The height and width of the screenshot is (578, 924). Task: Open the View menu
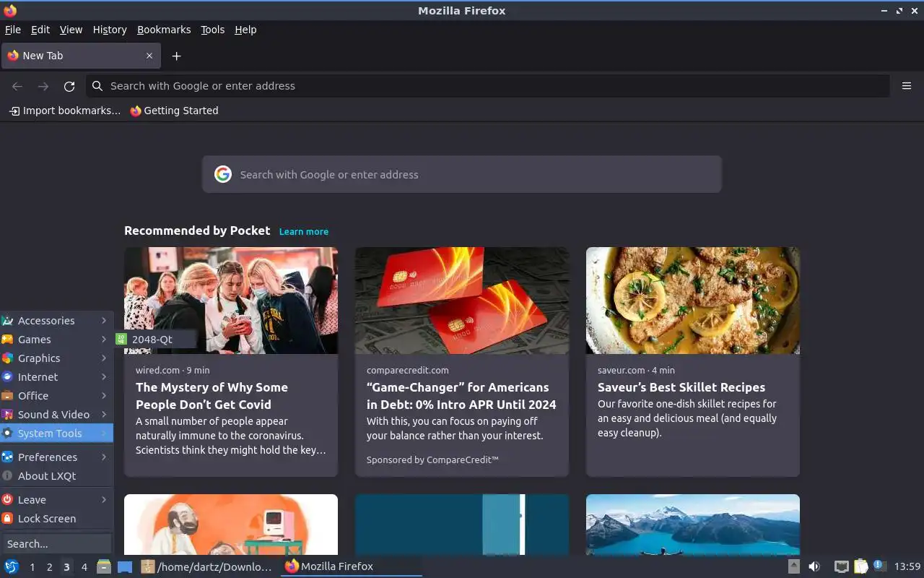point(71,30)
